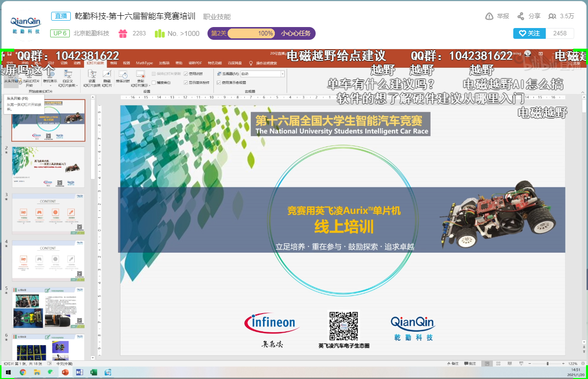
Task: Click the 北京乾勤科技 uploader name
Action: pyautogui.click(x=91, y=33)
